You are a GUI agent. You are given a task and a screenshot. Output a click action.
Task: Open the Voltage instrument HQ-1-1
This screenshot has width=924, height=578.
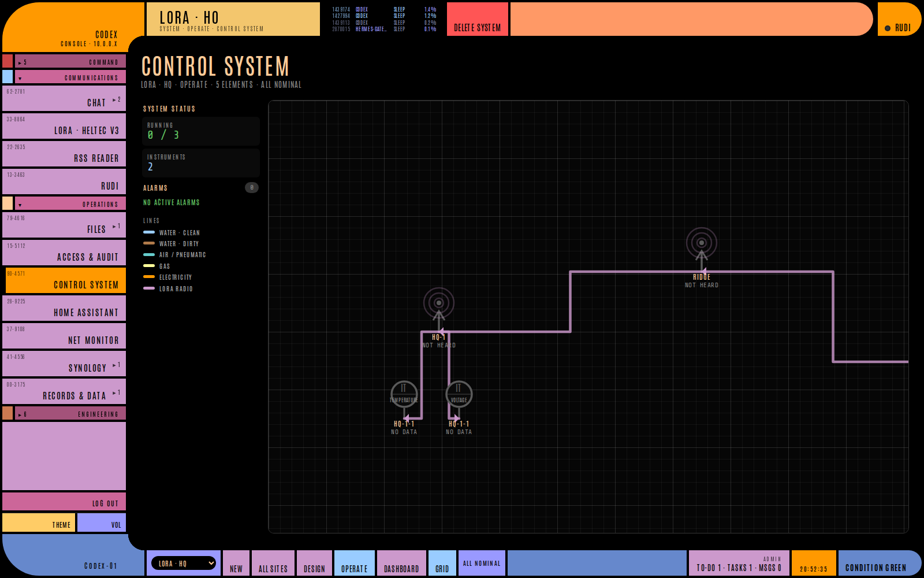[459, 394]
